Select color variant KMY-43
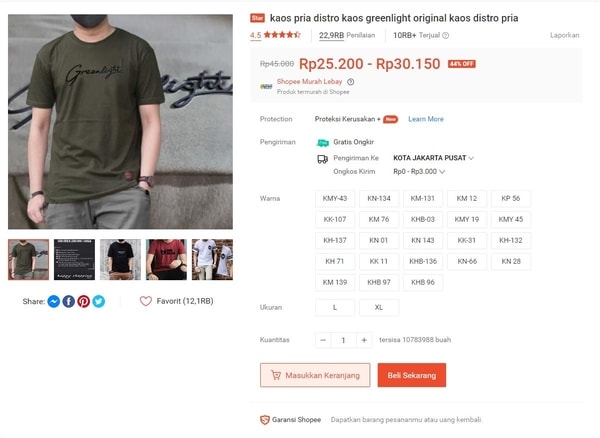 (335, 199)
